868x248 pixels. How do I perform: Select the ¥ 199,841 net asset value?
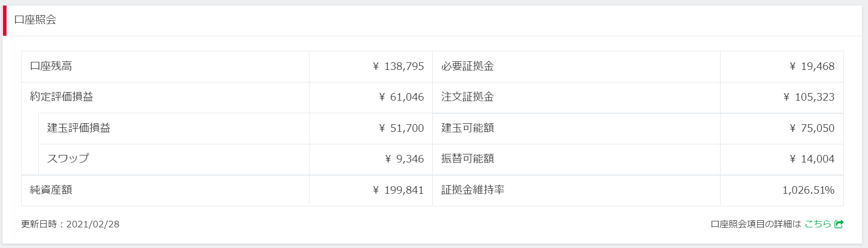(x=398, y=190)
